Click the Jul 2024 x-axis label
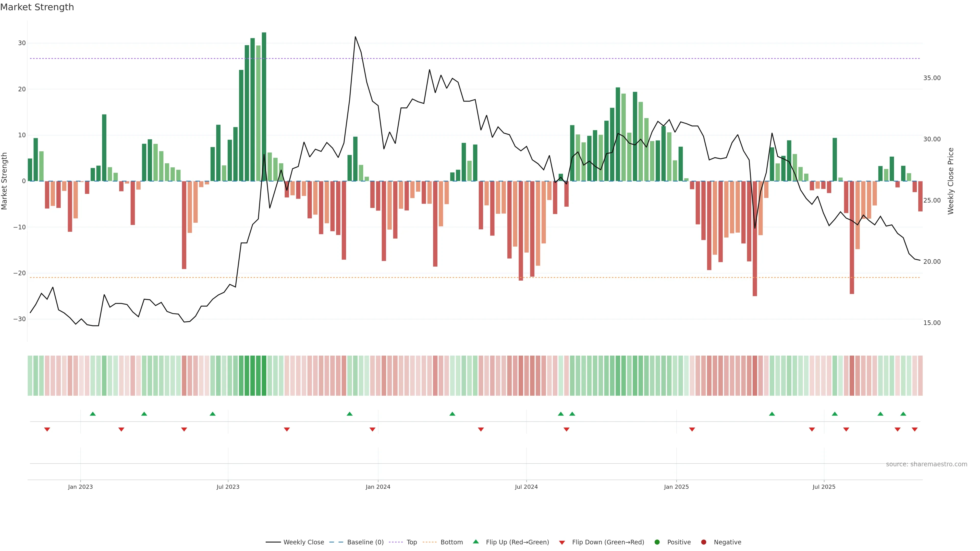This screenshot has width=980, height=551. (526, 487)
